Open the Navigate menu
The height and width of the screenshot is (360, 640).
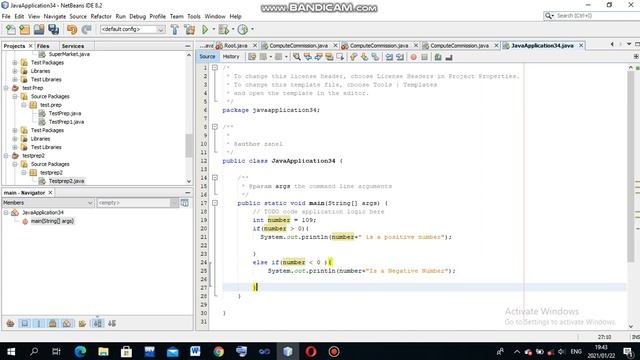[55, 16]
